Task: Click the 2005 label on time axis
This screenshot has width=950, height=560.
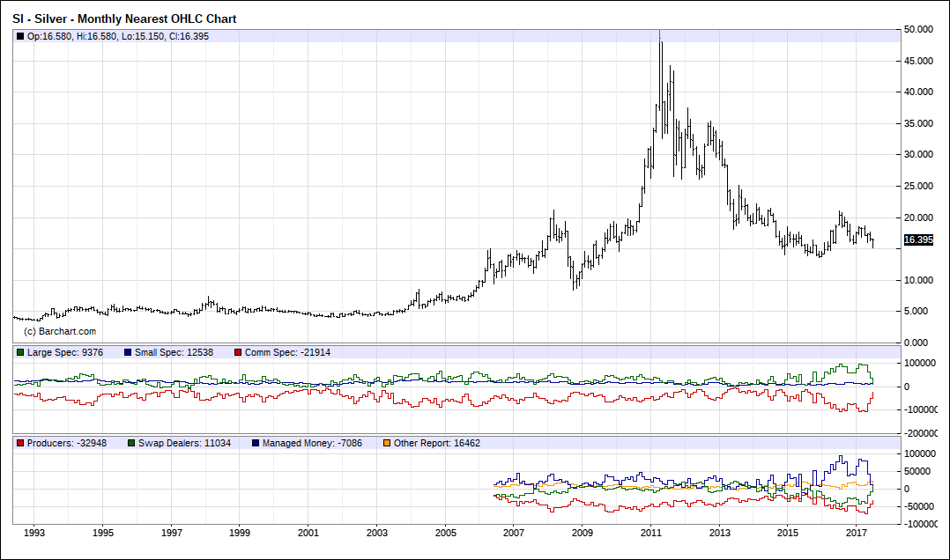Action: click(x=446, y=534)
